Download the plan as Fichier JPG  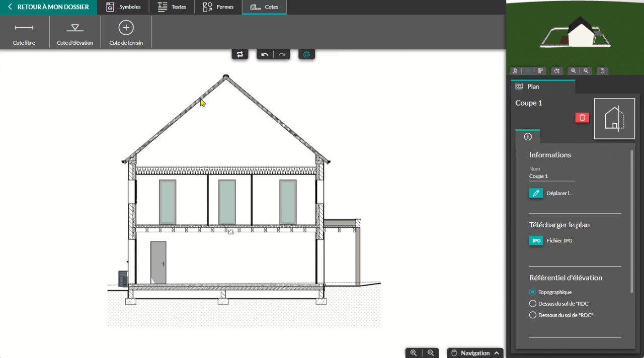[x=536, y=241]
